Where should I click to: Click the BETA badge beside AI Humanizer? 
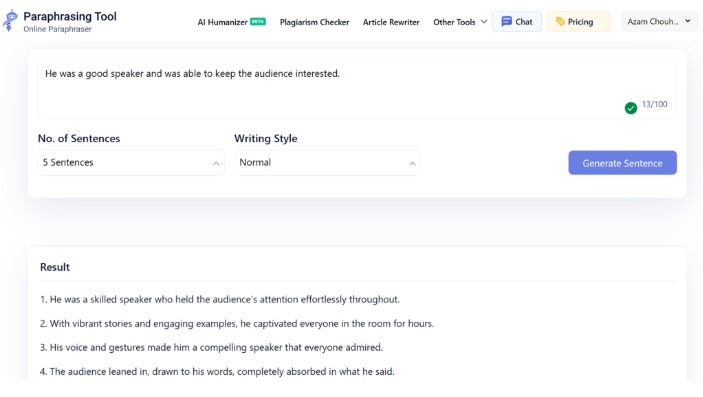[x=258, y=21]
